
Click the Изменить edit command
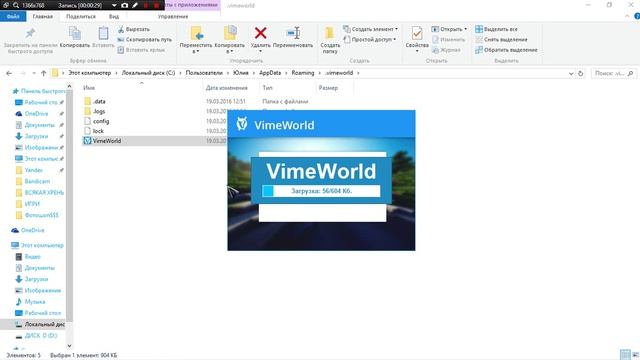(448, 40)
